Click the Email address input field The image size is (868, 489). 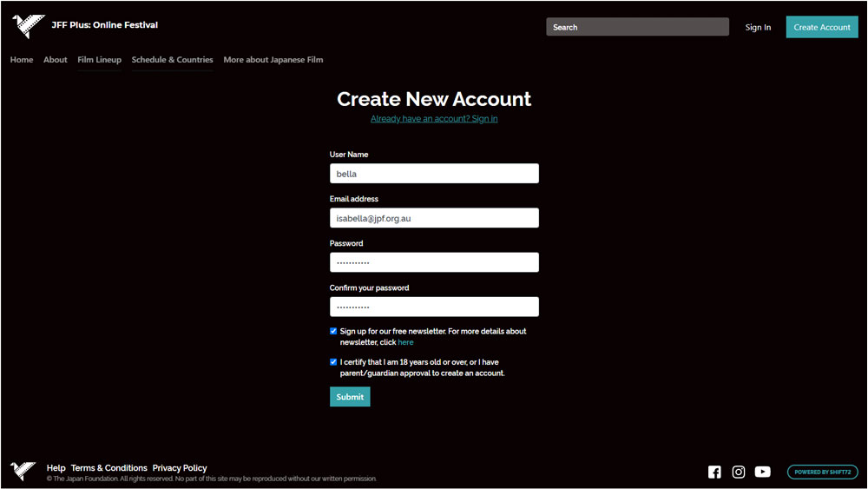coord(434,218)
